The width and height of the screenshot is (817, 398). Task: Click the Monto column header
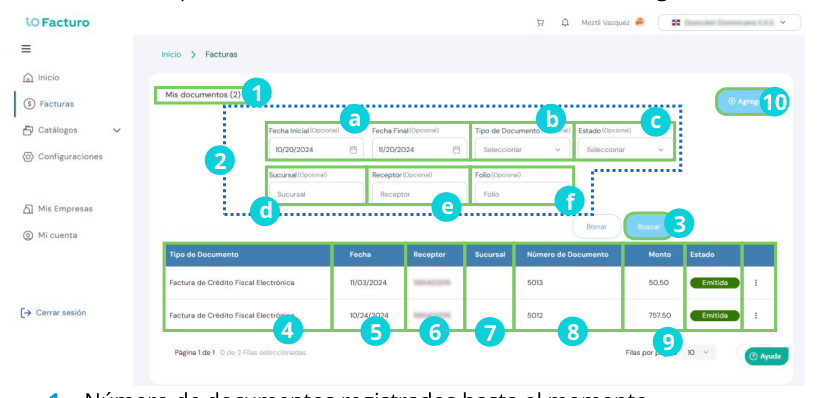click(660, 255)
